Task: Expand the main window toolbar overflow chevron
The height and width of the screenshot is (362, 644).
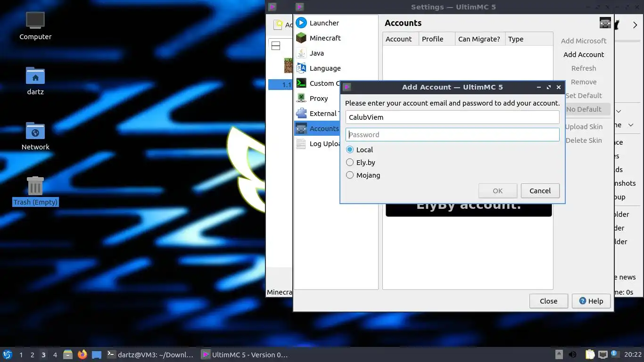Action: coord(635,25)
